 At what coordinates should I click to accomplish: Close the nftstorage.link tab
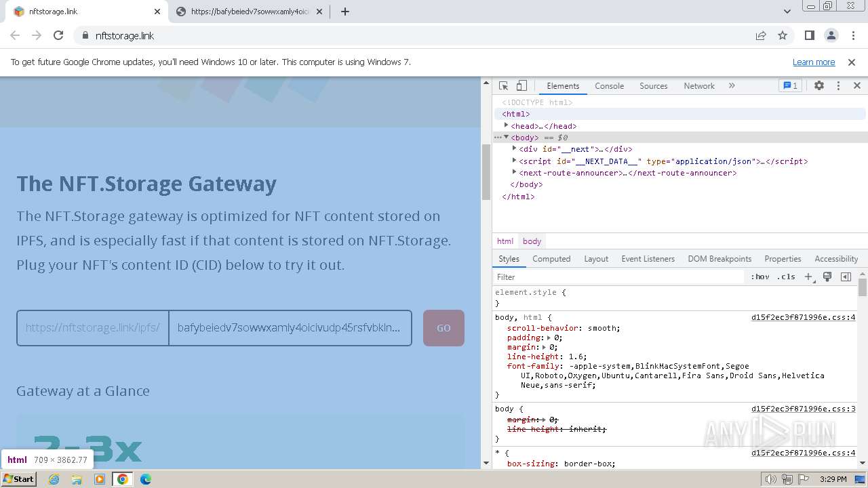(x=157, y=12)
